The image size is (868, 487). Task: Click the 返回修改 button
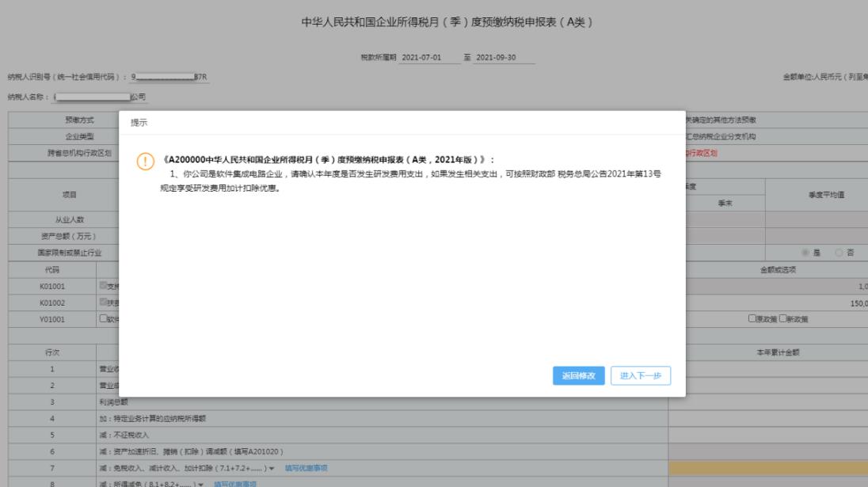coord(579,375)
